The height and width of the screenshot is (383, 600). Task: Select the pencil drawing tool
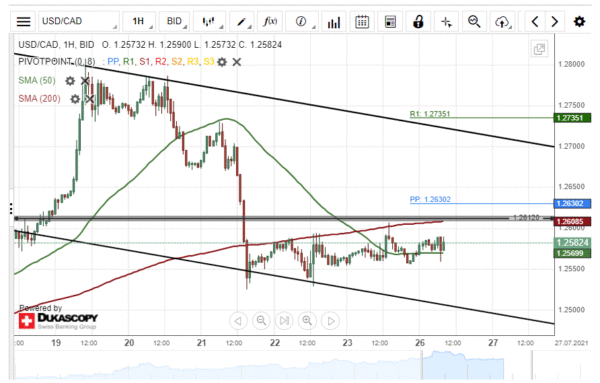point(241,21)
